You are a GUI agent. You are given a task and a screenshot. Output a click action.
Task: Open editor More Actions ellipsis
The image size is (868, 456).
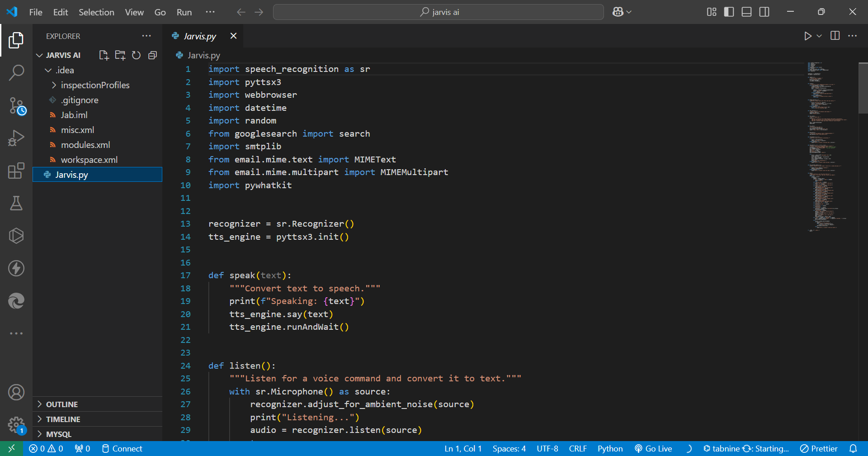click(853, 36)
